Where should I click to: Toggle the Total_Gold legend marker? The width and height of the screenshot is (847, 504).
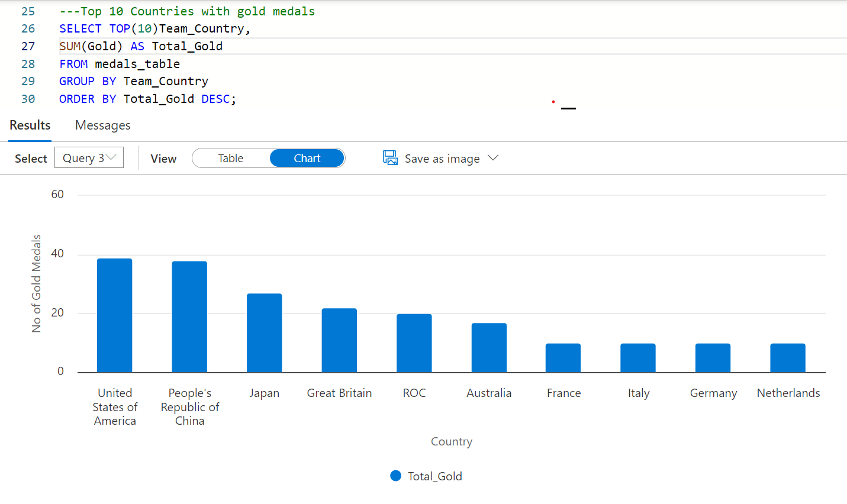click(x=396, y=476)
